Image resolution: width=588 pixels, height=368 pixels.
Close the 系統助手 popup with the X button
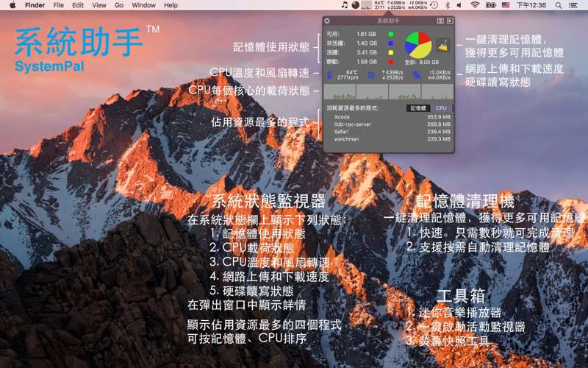327,21
